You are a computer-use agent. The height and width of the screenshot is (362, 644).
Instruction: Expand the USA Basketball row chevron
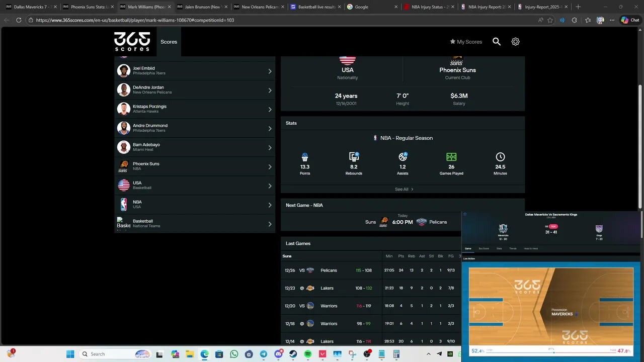[270, 186]
